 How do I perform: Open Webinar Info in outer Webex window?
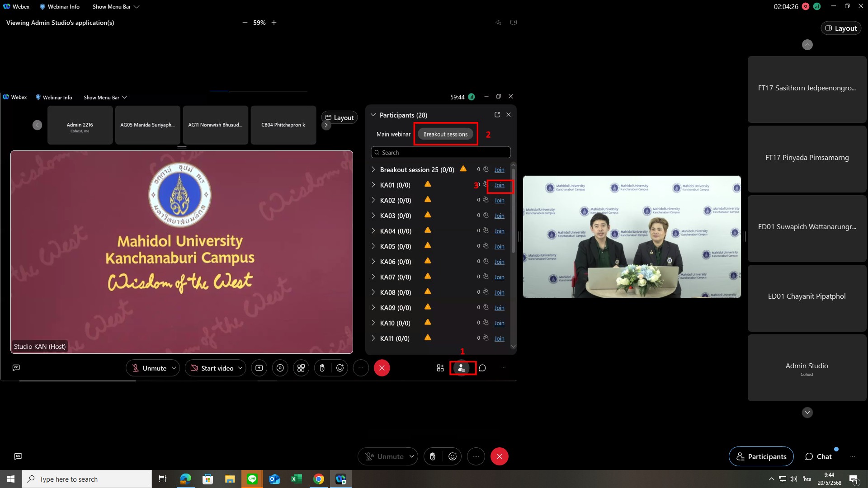(x=59, y=7)
